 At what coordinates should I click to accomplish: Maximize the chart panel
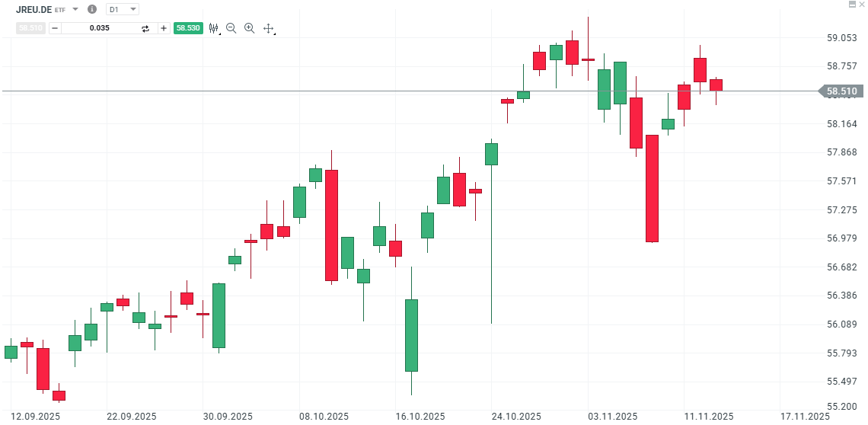point(851,5)
